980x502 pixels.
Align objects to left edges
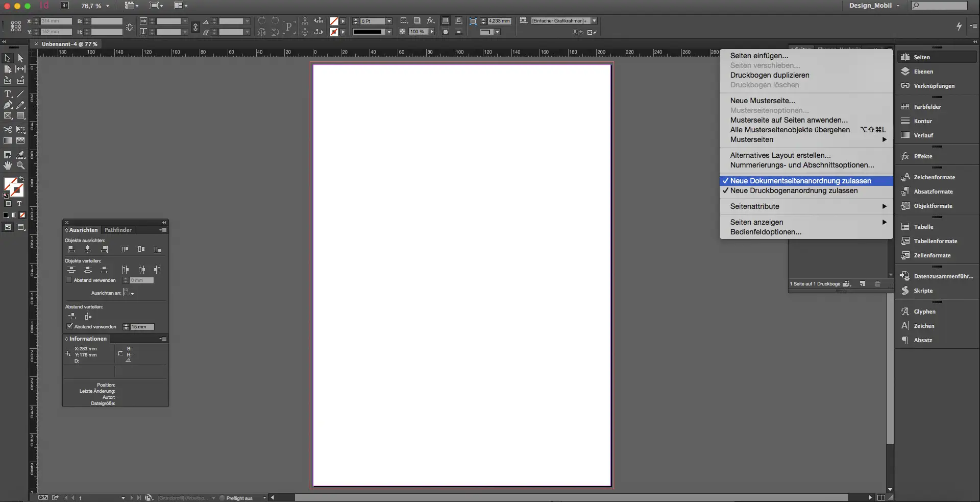pos(71,249)
